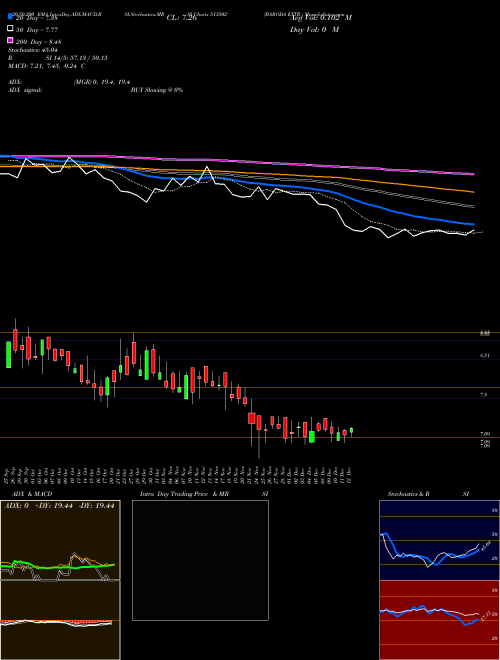Click the blue Stochastics sub-chart
Viewport: 500px width, 660px height.
[439, 540]
